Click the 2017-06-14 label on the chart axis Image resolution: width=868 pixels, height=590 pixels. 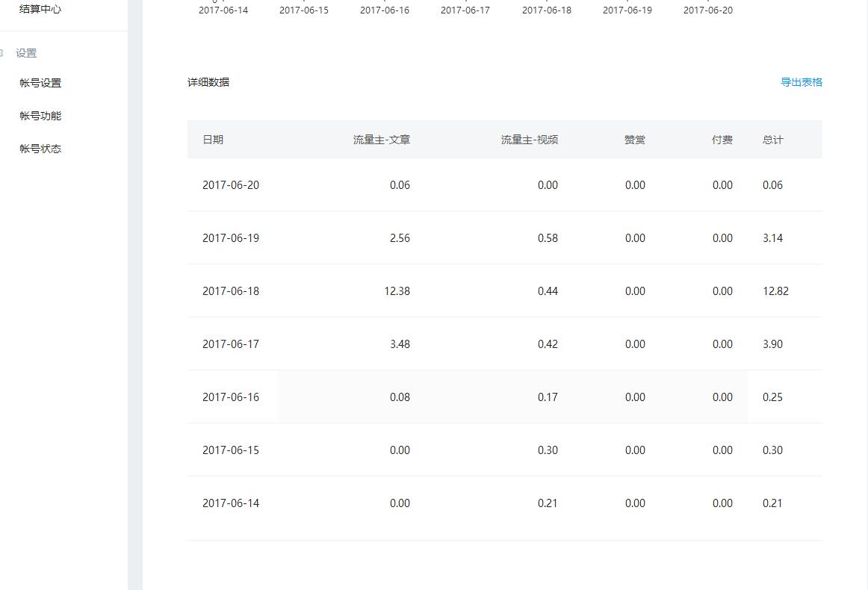pos(223,10)
